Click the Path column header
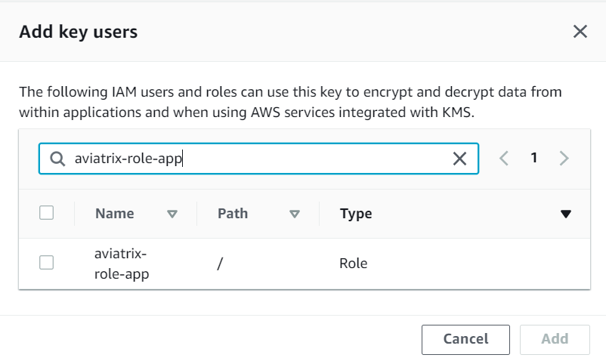The height and width of the screenshot is (364, 606). point(233,213)
